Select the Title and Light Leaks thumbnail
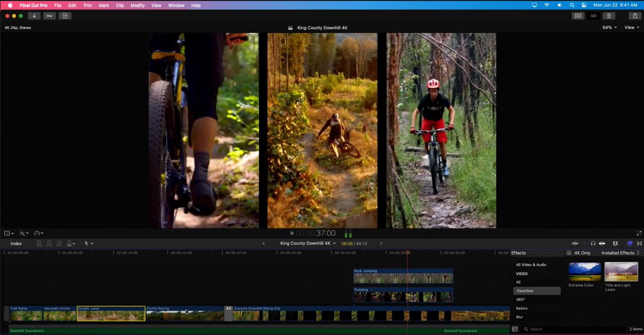The height and width of the screenshot is (335, 644). pyautogui.click(x=621, y=272)
